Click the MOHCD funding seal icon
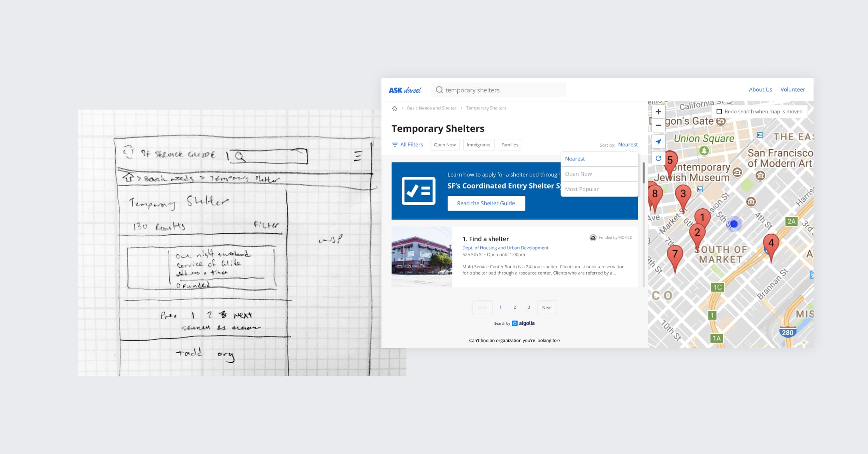The width and height of the screenshot is (868, 454). pyautogui.click(x=593, y=238)
